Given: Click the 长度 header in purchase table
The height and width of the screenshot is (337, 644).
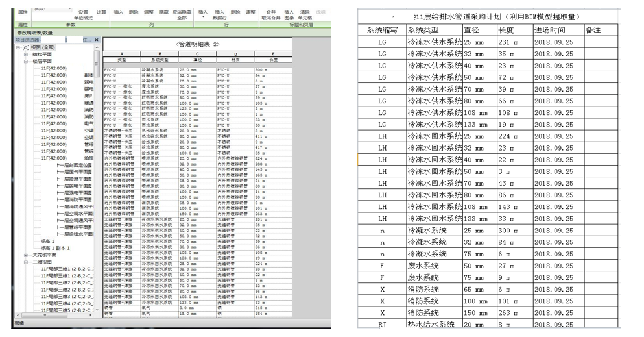Looking at the screenshot, I should 515,30.
